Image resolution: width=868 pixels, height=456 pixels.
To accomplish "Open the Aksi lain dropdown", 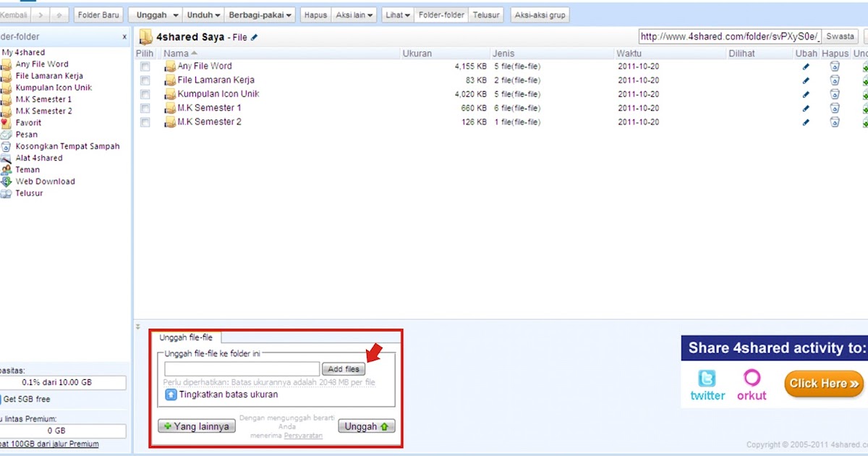I will pyautogui.click(x=354, y=14).
